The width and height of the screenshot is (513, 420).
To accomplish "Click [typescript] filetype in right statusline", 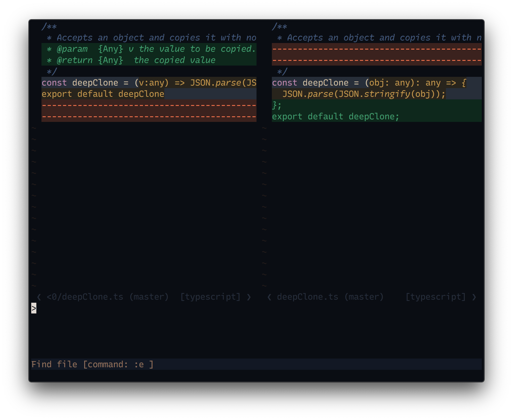I will click(436, 297).
